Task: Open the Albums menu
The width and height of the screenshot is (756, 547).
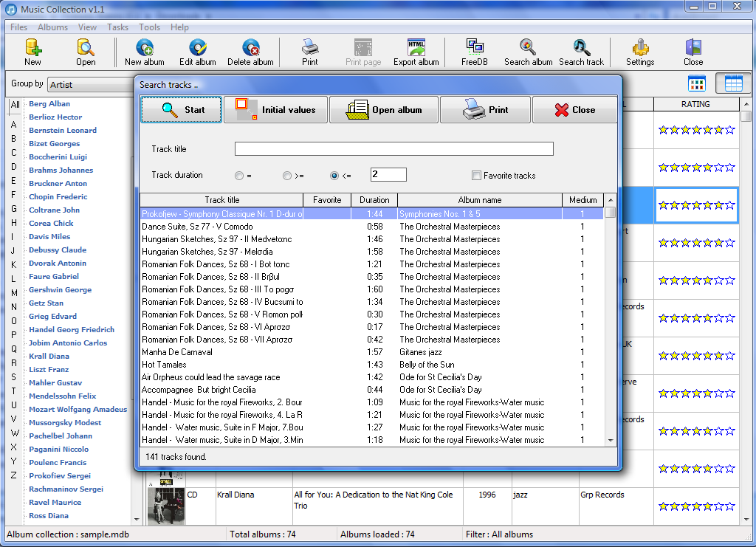Action: (52, 27)
